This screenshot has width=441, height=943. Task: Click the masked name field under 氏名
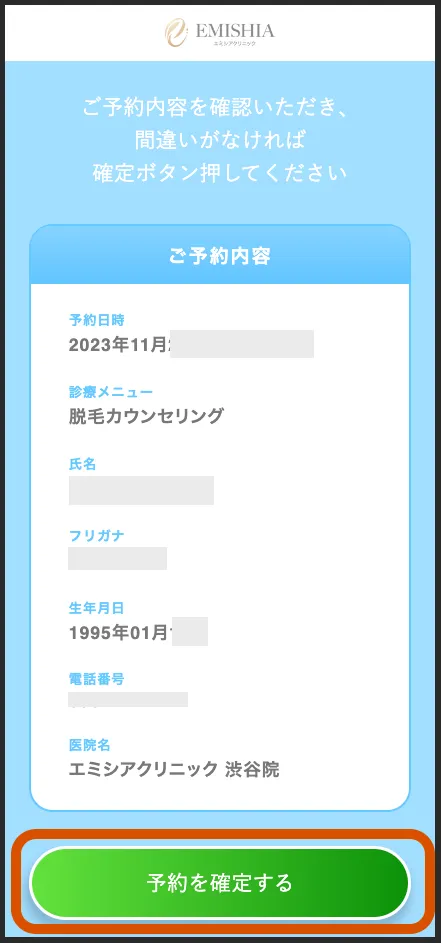click(x=141, y=490)
